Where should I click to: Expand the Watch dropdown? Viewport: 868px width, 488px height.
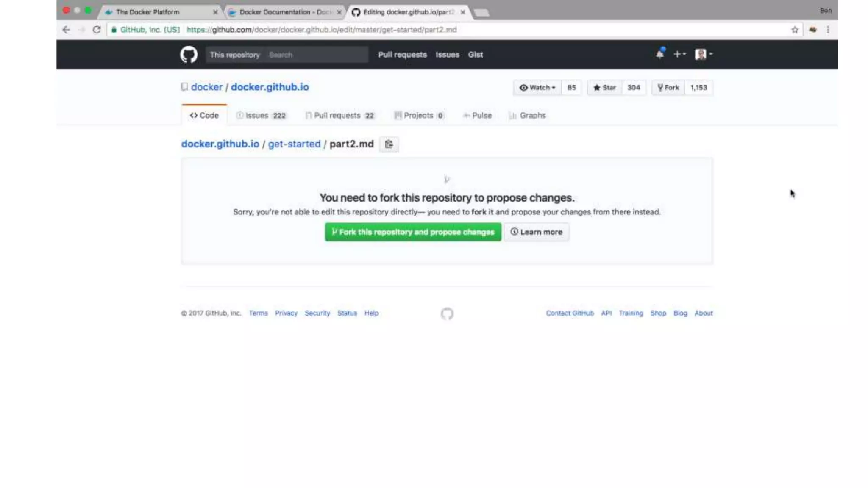(x=537, y=88)
